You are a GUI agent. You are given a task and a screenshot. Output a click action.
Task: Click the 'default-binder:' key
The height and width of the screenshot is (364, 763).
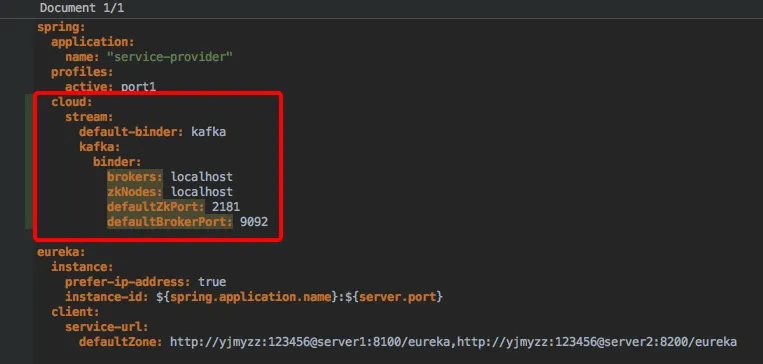click(x=131, y=132)
